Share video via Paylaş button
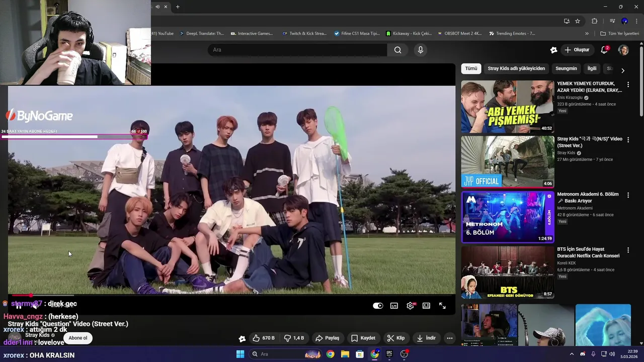The height and width of the screenshot is (362, 644). coord(327,338)
